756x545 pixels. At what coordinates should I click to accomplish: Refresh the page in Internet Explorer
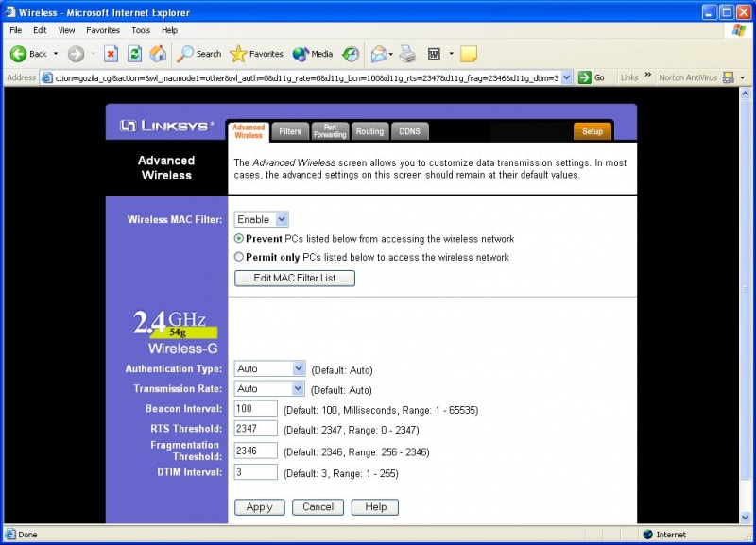coord(133,54)
